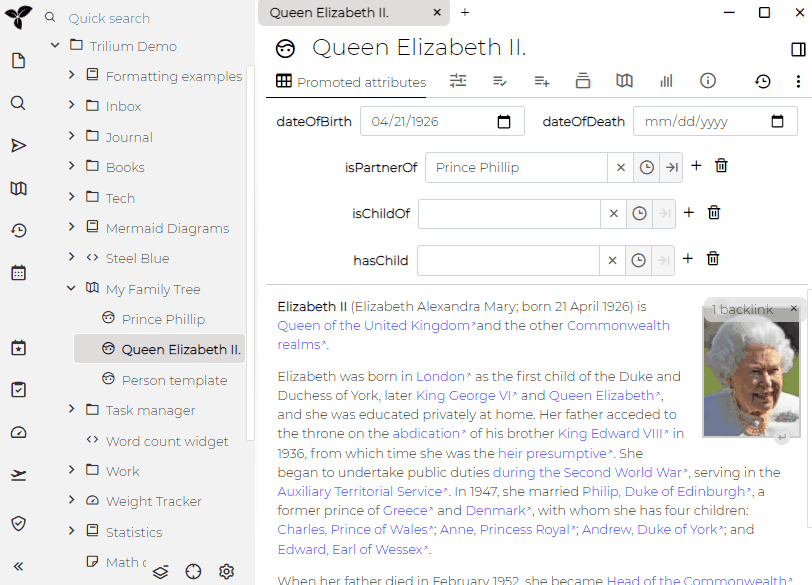
Task: Open the settings gear icon
Action: (226, 571)
